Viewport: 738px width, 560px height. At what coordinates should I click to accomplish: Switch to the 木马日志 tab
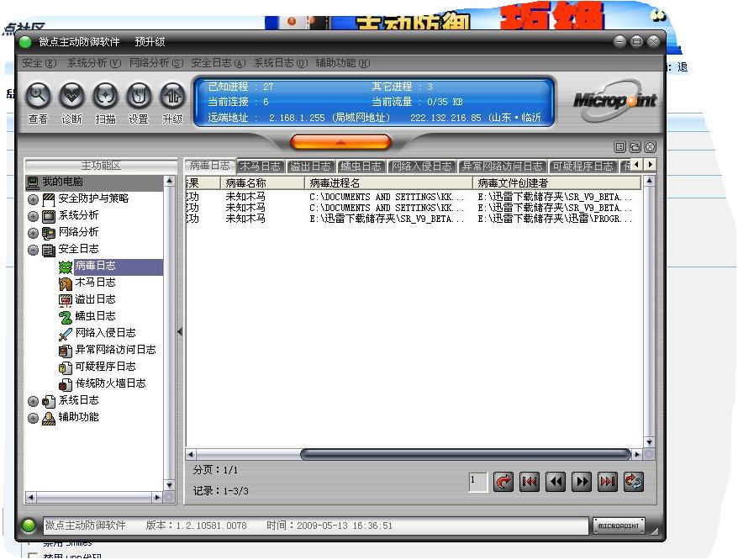[x=261, y=166]
